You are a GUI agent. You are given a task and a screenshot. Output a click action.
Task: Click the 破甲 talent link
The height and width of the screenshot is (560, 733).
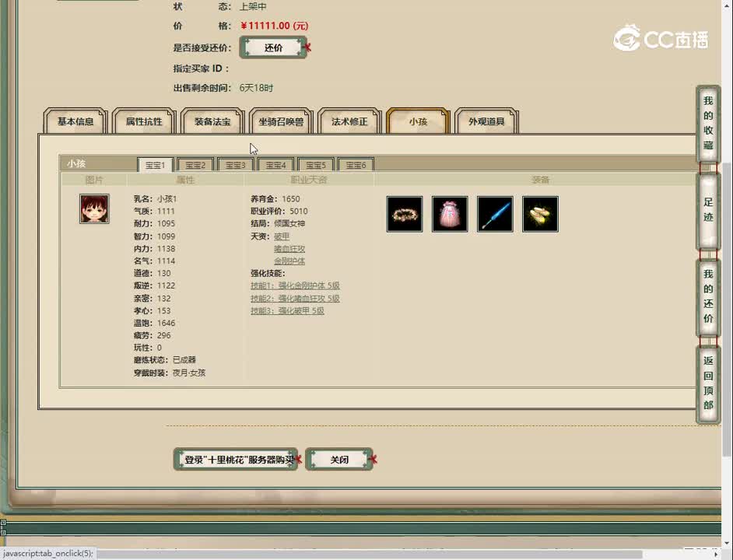282,236
